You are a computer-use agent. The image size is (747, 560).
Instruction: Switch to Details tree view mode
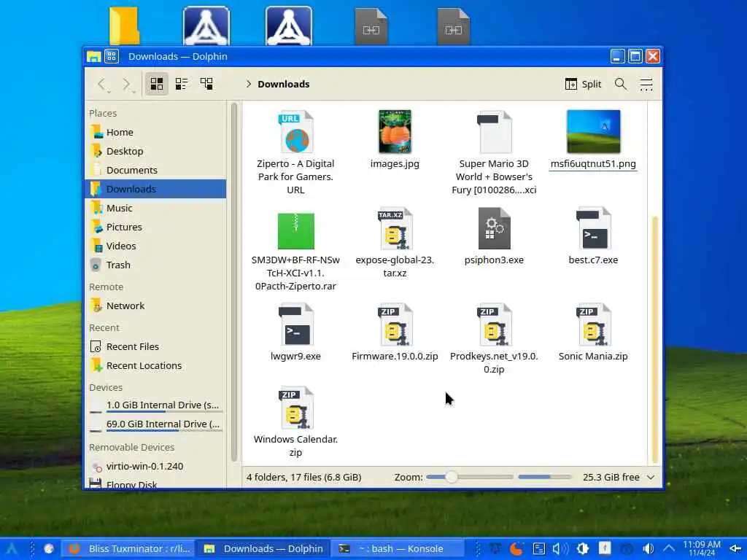(206, 84)
